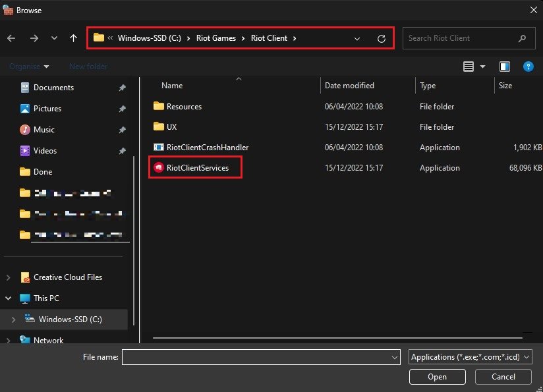Screen dimensions: 543x392
Task: Open the Resources folder
Action: tap(184, 107)
